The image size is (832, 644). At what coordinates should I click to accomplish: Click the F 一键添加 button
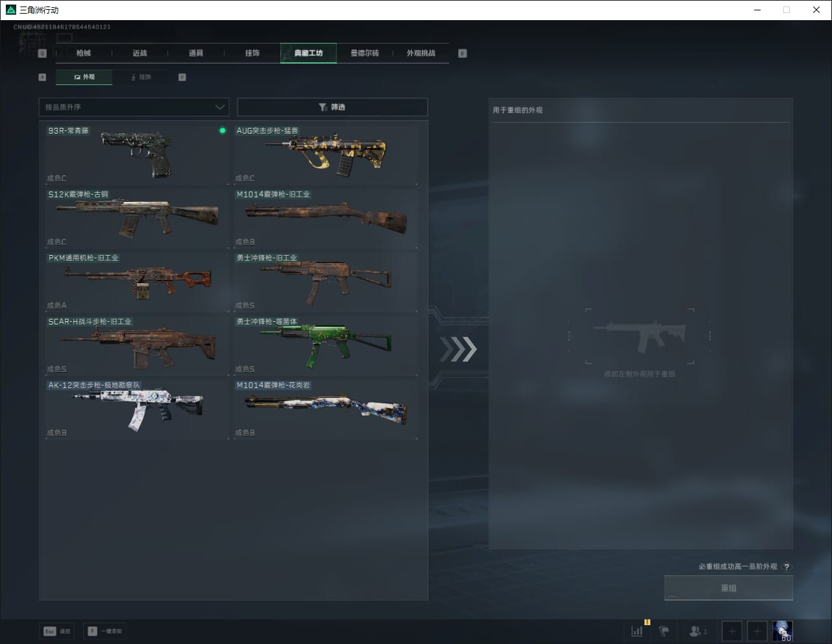(x=104, y=631)
